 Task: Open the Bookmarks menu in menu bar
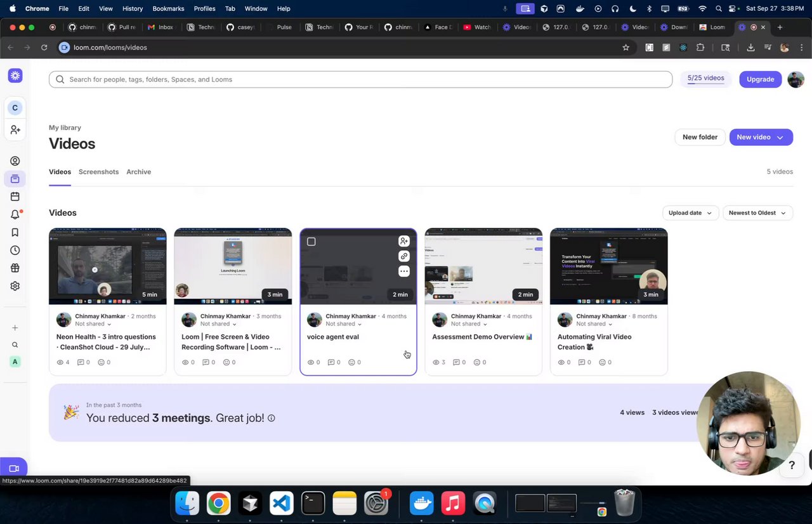(168, 9)
